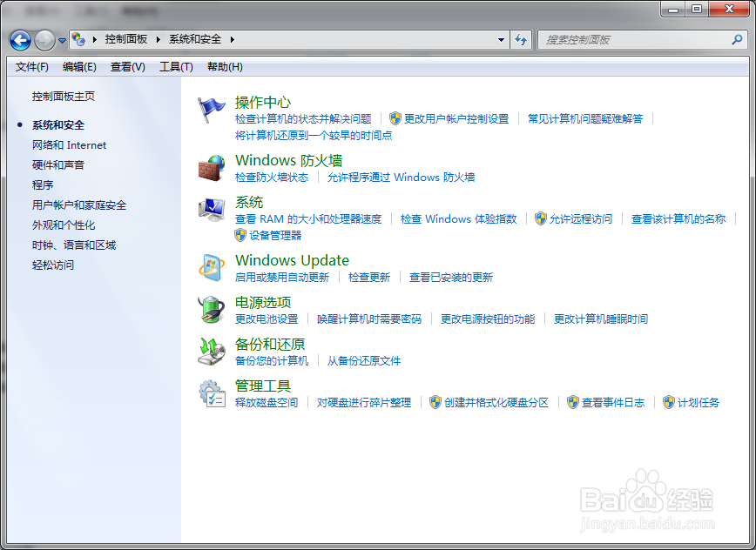Click the search magnifier icon
The width and height of the screenshot is (756, 550).
737,39
